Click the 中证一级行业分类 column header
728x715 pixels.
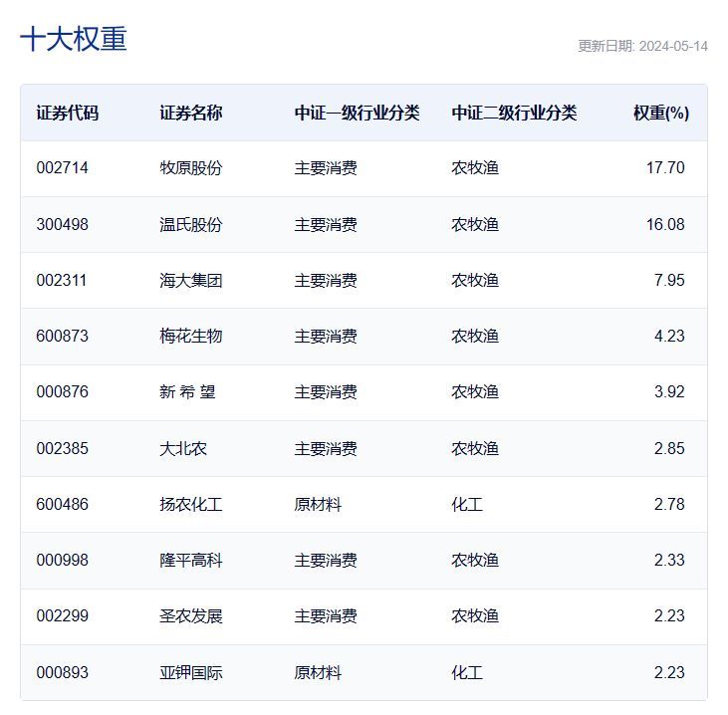click(x=358, y=113)
